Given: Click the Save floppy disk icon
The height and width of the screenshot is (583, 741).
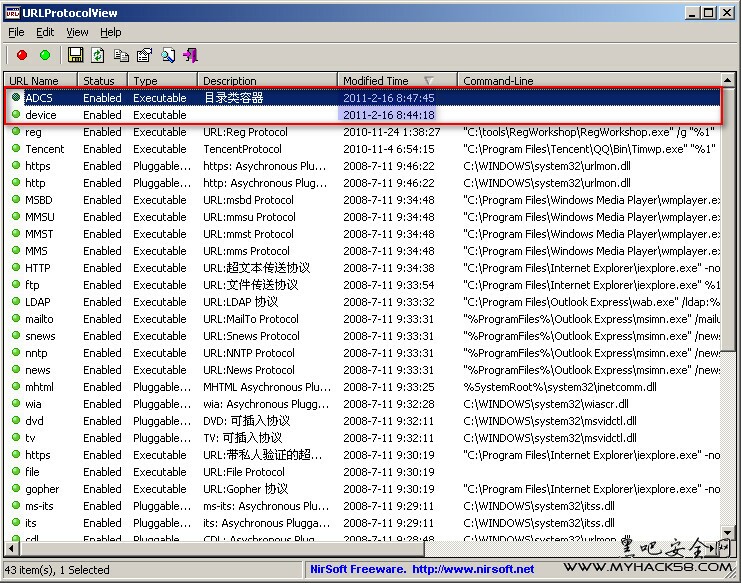Looking at the screenshot, I should [76, 55].
